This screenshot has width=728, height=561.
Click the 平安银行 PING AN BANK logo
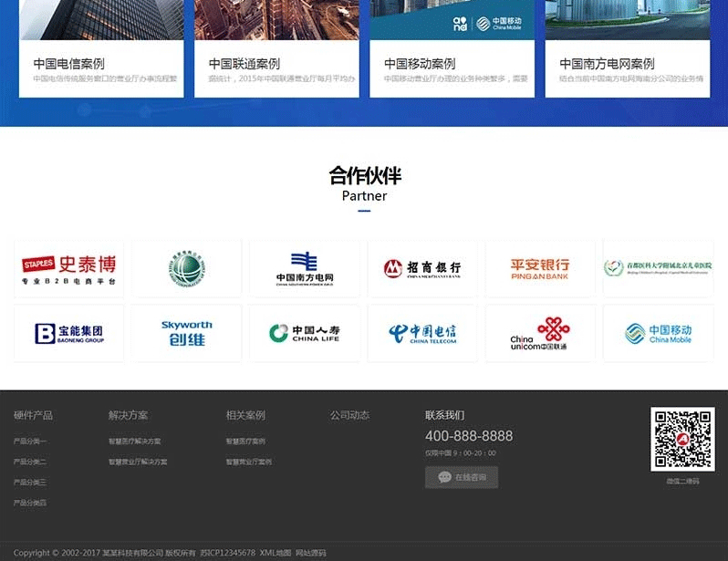(540, 269)
